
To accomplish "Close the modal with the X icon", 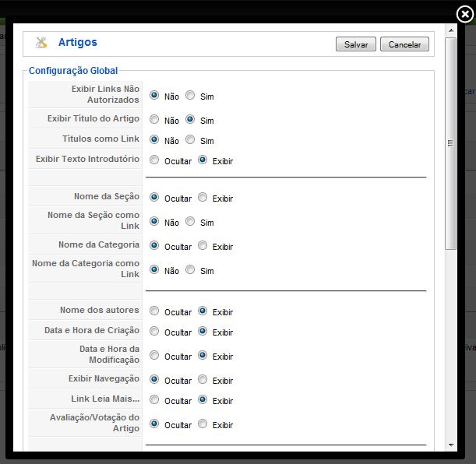I will pos(465,14).
